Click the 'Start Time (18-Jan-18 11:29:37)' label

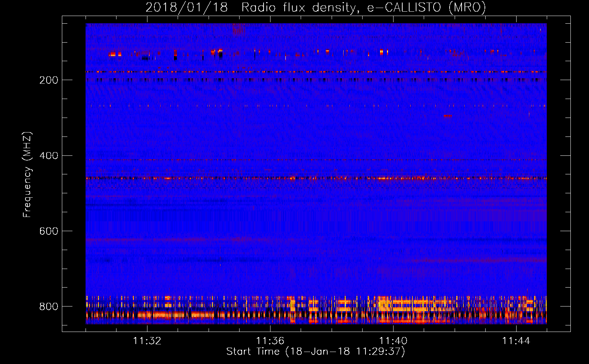[x=316, y=352]
